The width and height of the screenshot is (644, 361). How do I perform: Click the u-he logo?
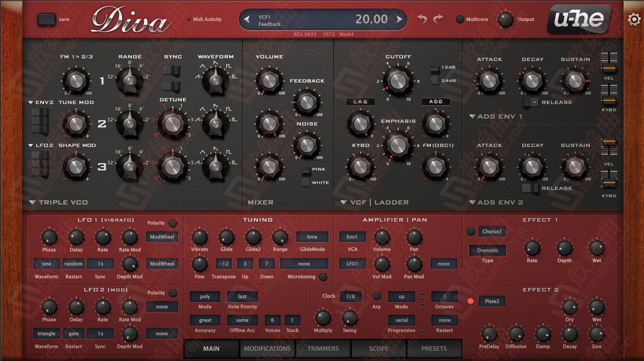tap(579, 19)
